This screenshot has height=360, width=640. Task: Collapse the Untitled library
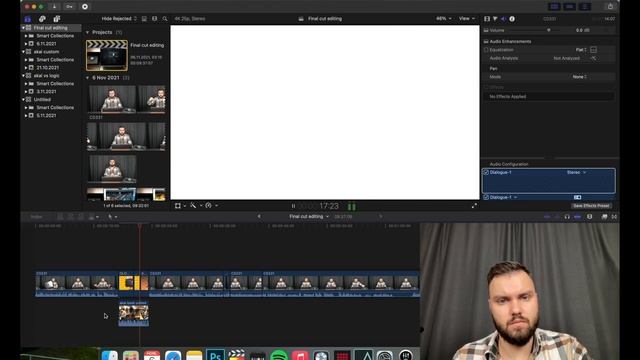coord(23,100)
